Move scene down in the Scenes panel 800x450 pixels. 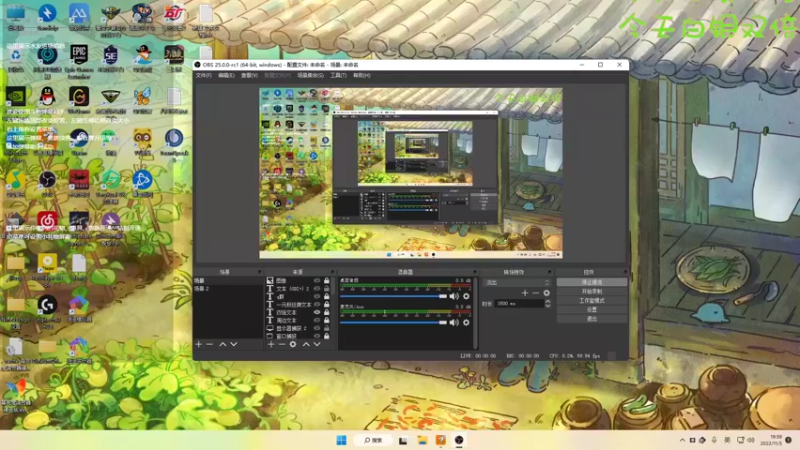tap(234, 344)
